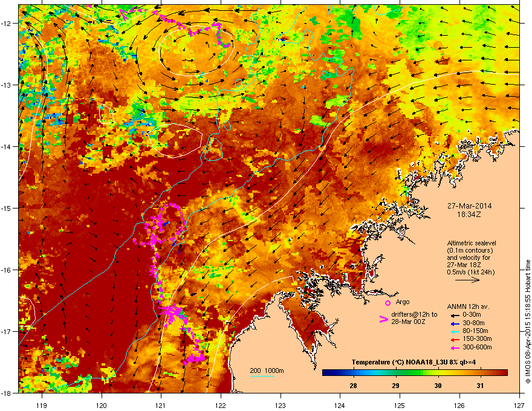Click the latitude axis label '-13'
Viewport: 532px width, 411px height.
(x=6, y=85)
